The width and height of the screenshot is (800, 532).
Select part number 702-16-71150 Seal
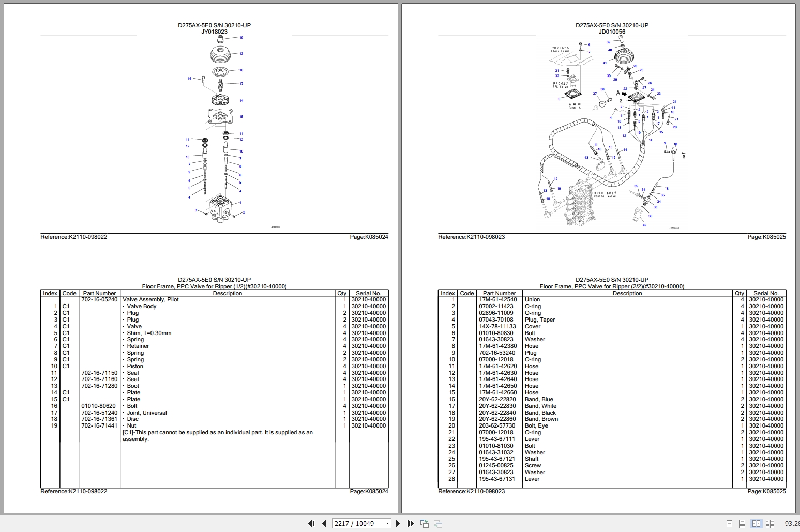(99, 373)
